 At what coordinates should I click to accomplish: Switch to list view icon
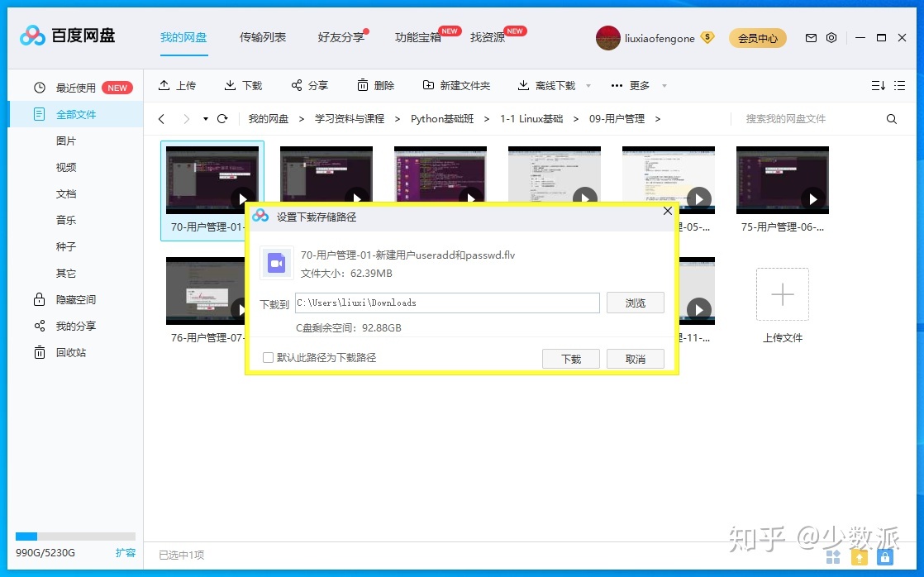click(x=899, y=85)
